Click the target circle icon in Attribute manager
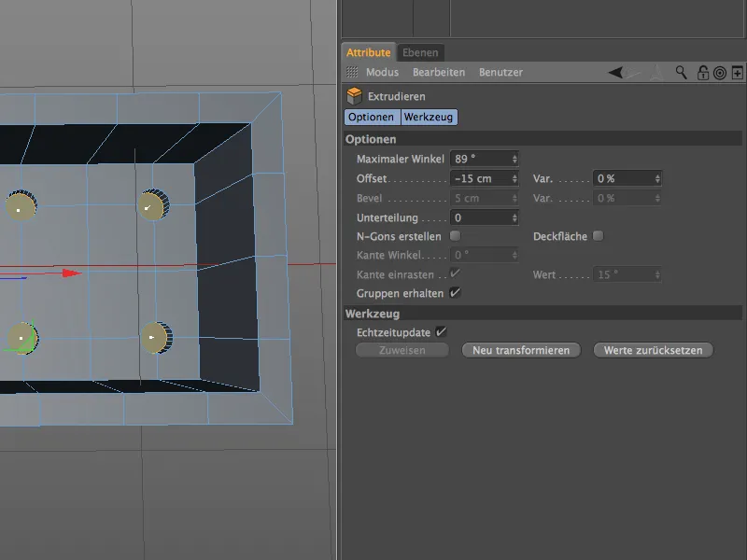 [720, 73]
